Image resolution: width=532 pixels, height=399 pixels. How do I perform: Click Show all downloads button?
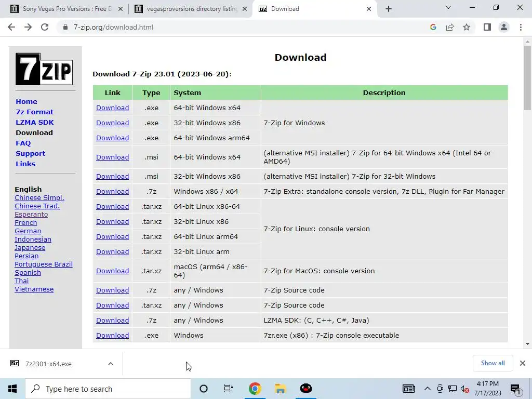tap(493, 363)
